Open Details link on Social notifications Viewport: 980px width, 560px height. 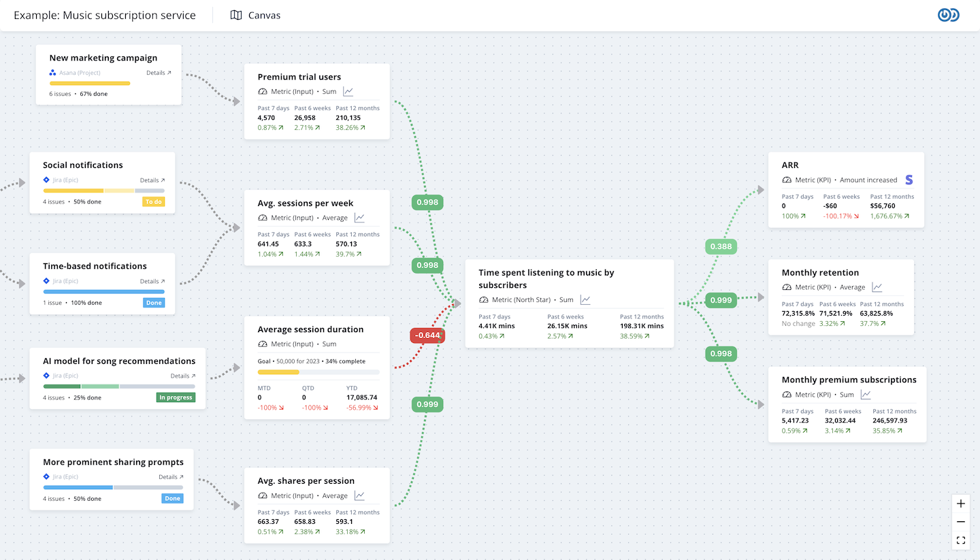[x=152, y=180]
